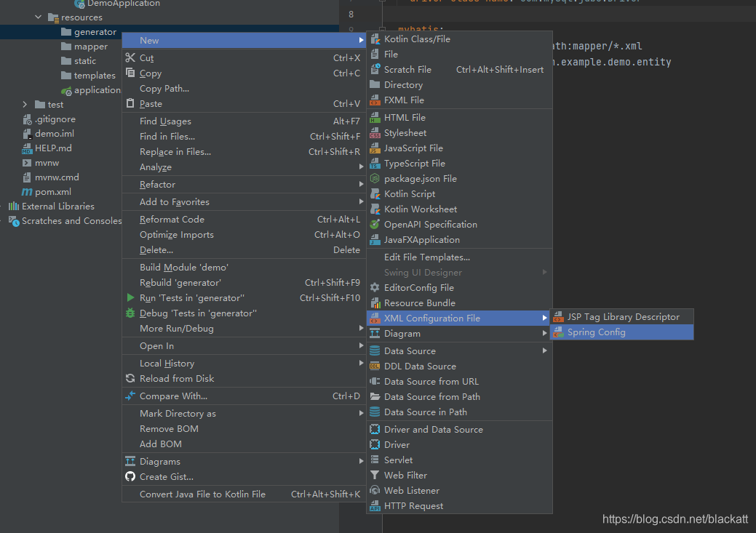Expand the test folder chevron

point(25,105)
